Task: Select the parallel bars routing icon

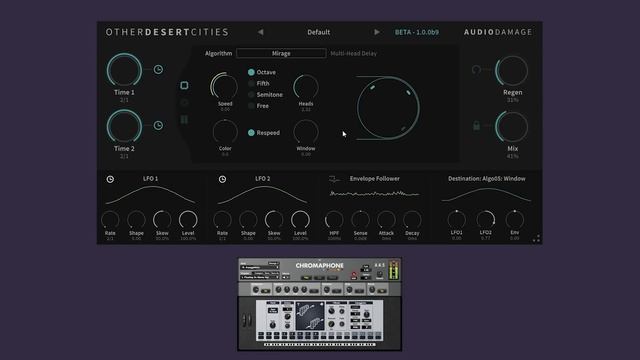Action: pyautogui.click(x=184, y=120)
